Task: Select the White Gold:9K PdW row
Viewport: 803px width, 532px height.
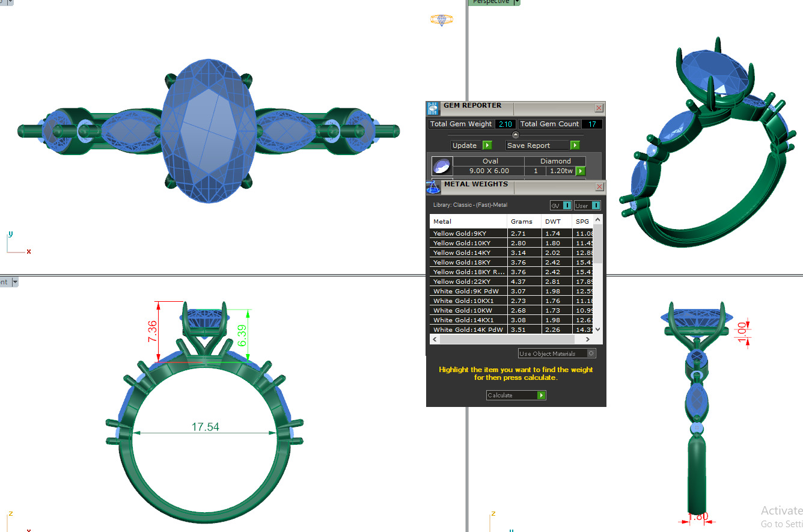Action: pyautogui.click(x=512, y=291)
